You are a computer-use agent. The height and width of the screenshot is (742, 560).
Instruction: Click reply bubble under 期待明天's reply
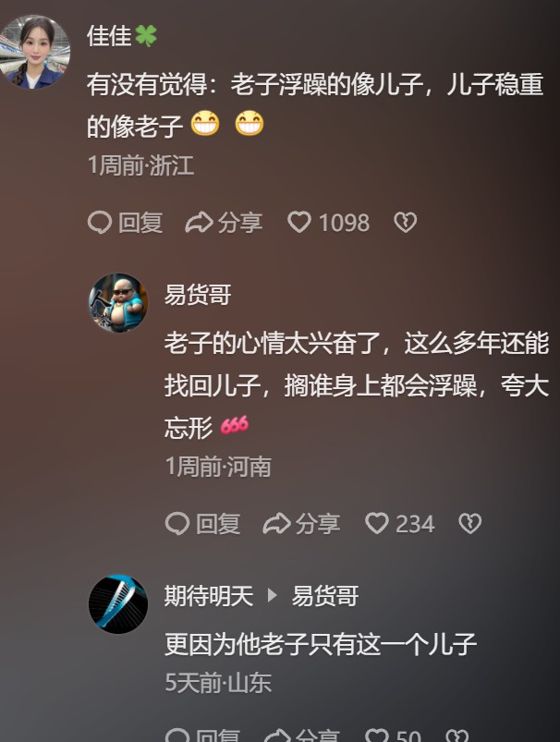point(177,736)
